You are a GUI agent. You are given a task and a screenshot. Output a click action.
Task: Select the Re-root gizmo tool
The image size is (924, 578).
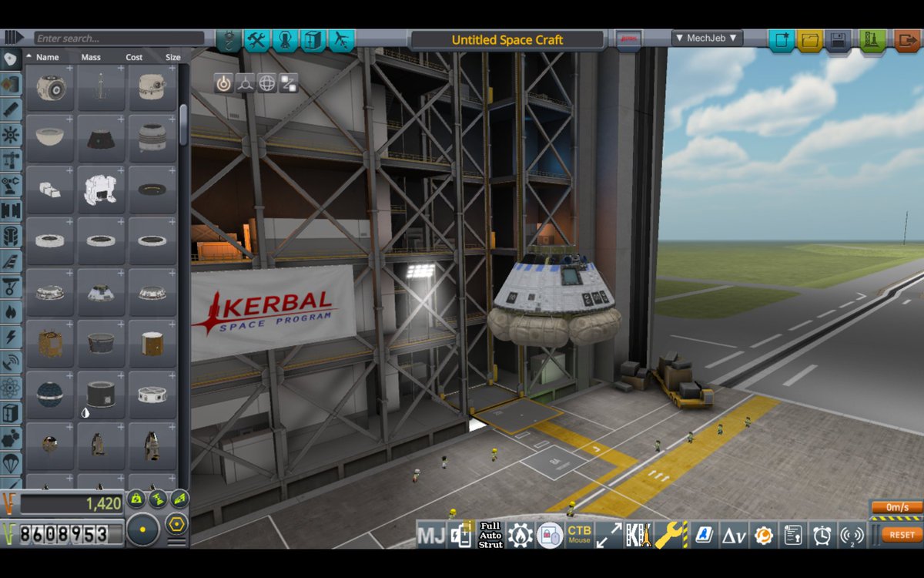pyautogui.click(x=289, y=84)
